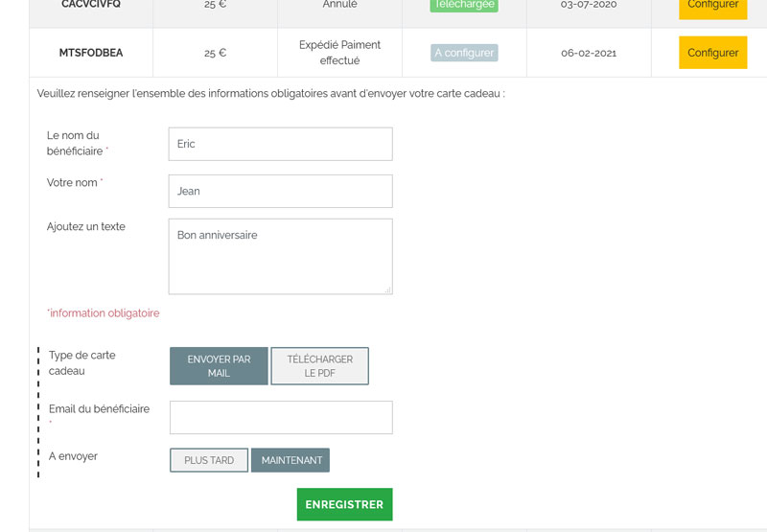Choose 'Maintenant' sending option
The width and height of the screenshot is (767, 532).
(x=291, y=460)
